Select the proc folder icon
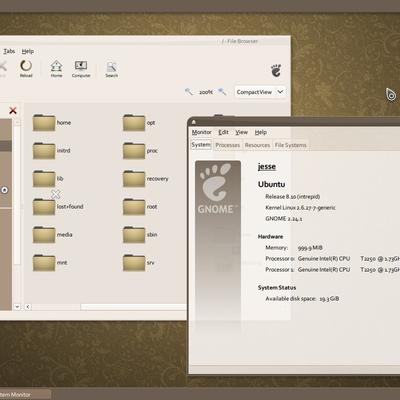400x400 pixels. [134, 151]
